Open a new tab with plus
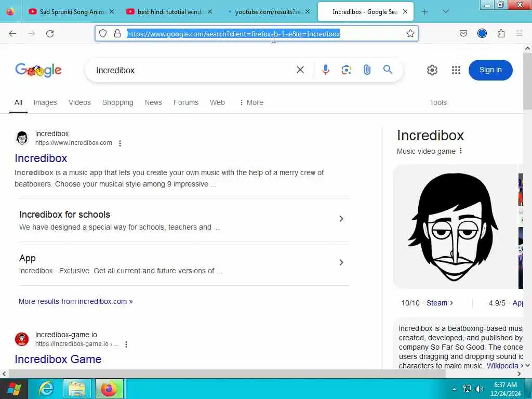 (x=424, y=11)
